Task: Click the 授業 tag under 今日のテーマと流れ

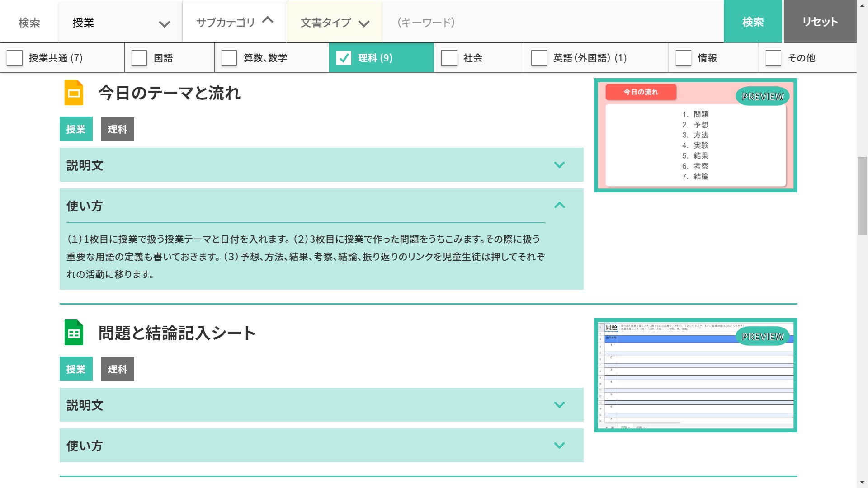Action: [x=76, y=129]
